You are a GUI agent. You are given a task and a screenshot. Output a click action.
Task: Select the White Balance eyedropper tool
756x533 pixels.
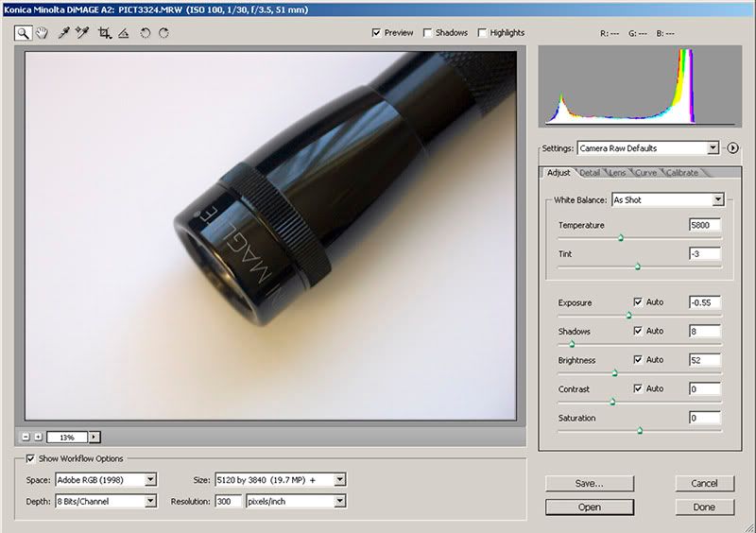63,33
